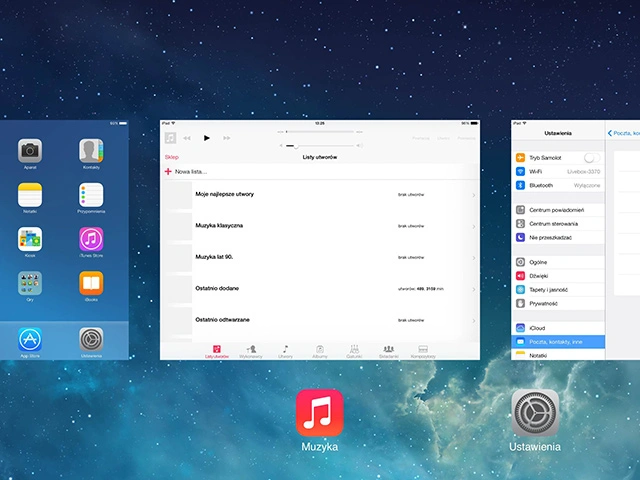
Task: Click the Notatki row in Settings sidebar
Action: (x=558, y=355)
